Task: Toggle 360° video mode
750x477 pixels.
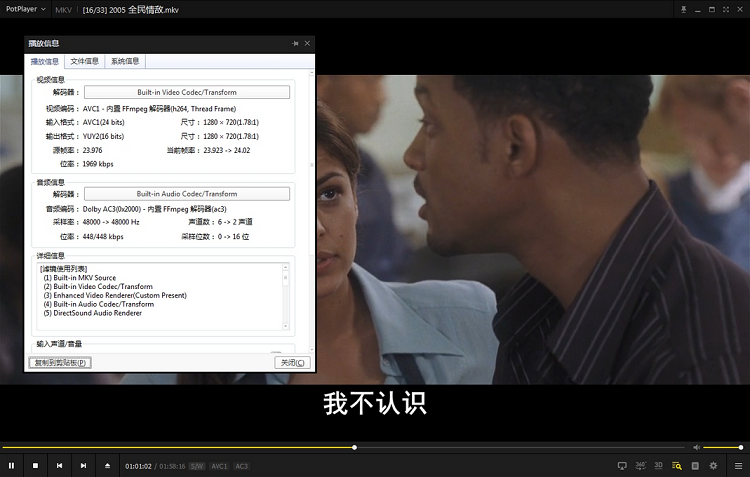Action: (640, 465)
